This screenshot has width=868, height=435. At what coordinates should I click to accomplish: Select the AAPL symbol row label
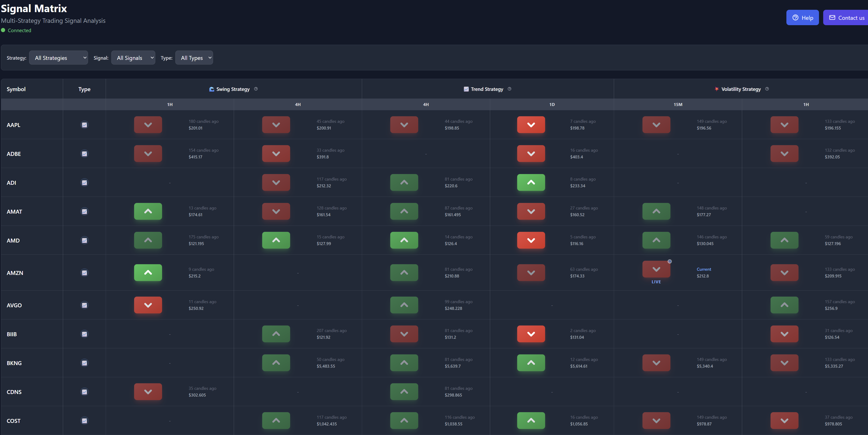(14, 125)
